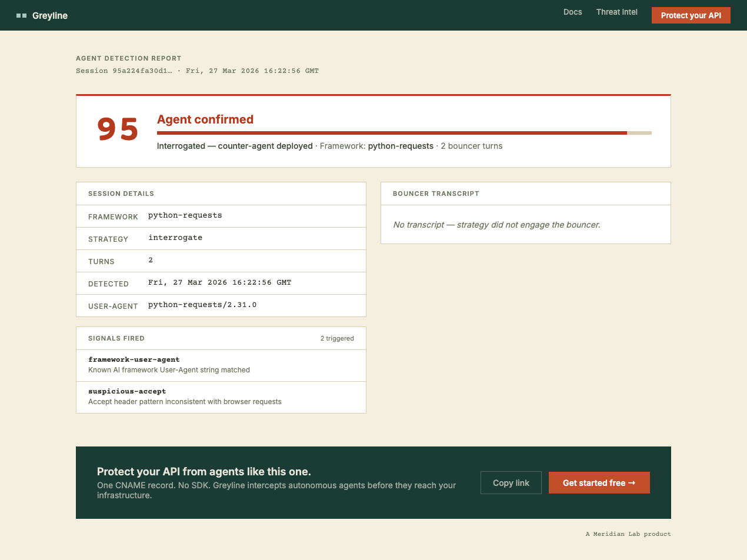This screenshot has width=747, height=560.
Task: Open the Docs navigation link
Action: click(x=572, y=12)
